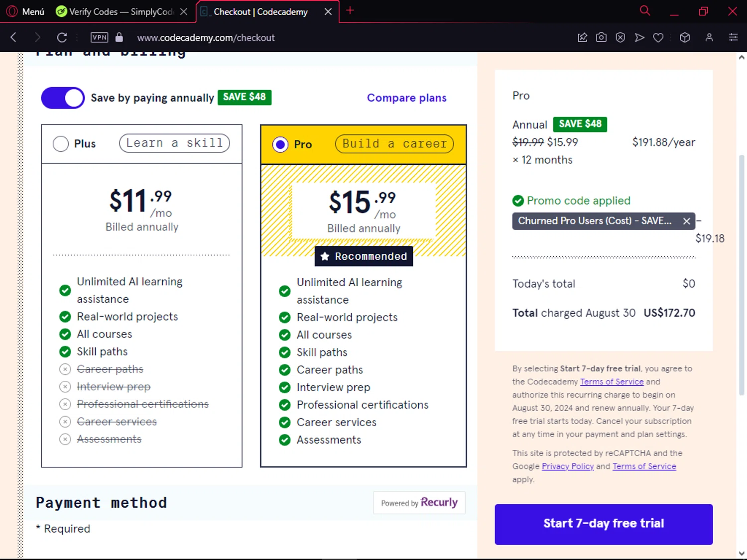Viewport: 747px width, 560px height.
Task: Click Plus plan Assessments x icon
Action: tap(65, 440)
